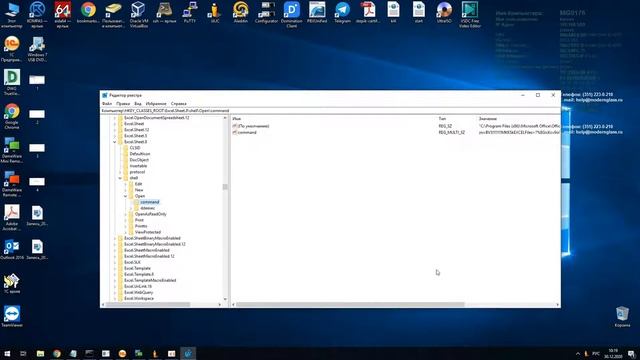Open the Файл menu in Registry Editor
Viewport: 640px width, 360px height.
click(x=107, y=104)
